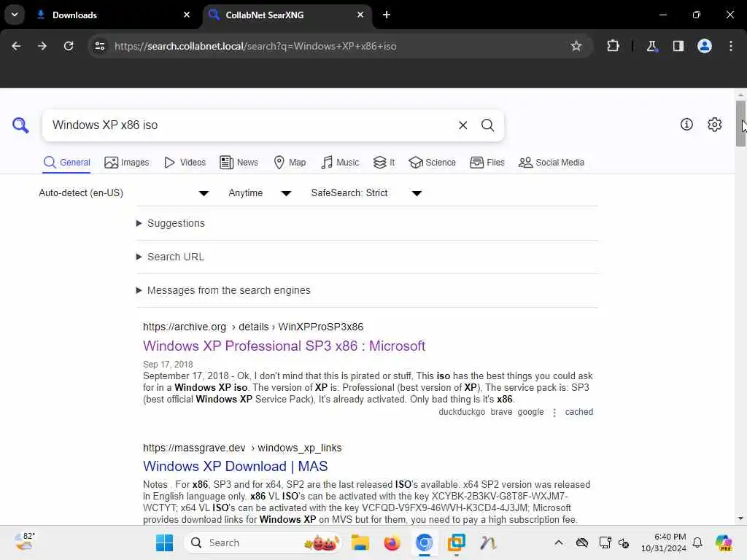Screen dimensions: 747x560
Task: Bookmark this page with the star
Action: (576, 46)
